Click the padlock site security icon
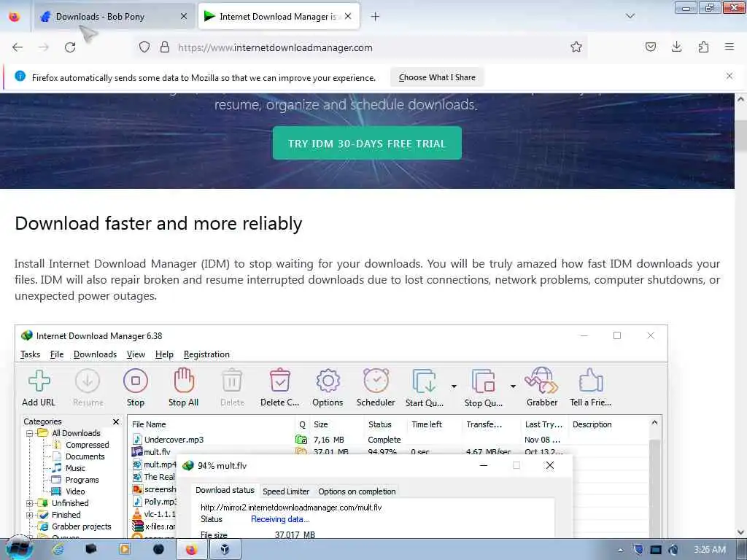Viewport: 747px width, 560px height. point(165,47)
